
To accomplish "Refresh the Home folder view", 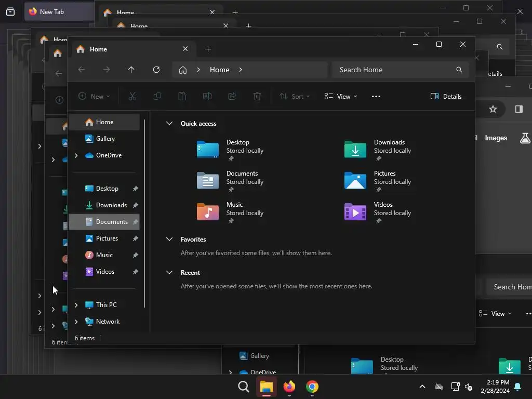I will click(x=156, y=70).
